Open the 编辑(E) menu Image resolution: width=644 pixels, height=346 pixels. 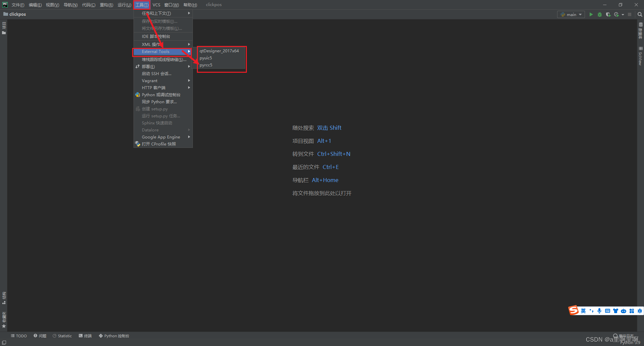pos(35,5)
